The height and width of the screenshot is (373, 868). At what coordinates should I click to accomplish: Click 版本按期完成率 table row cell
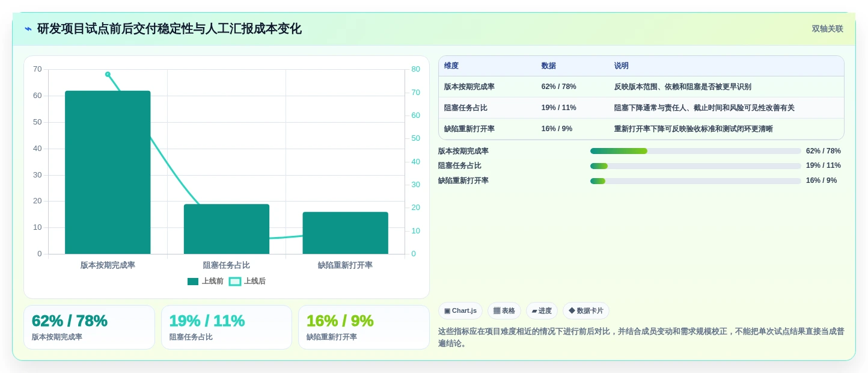tap(469, 87)
